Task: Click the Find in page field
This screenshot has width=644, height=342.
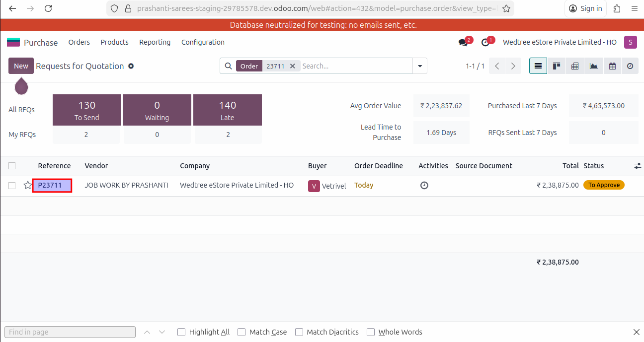Action: (x=70, y=332)
